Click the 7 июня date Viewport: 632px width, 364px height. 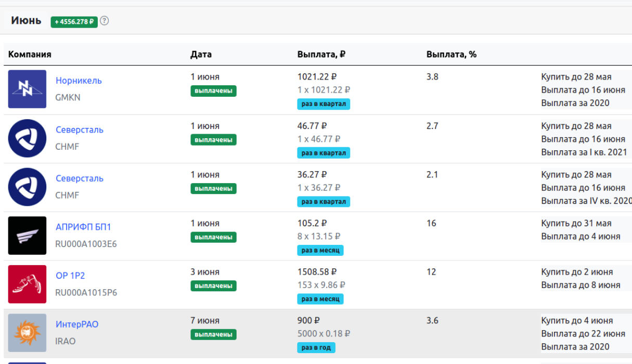[205, 321]
